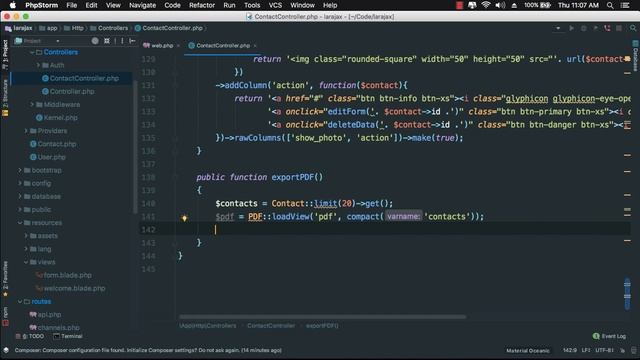Viewport: 640px width, 360px height.
Task: Click the LF line separator status widget
Action: [x=586, y=351]
